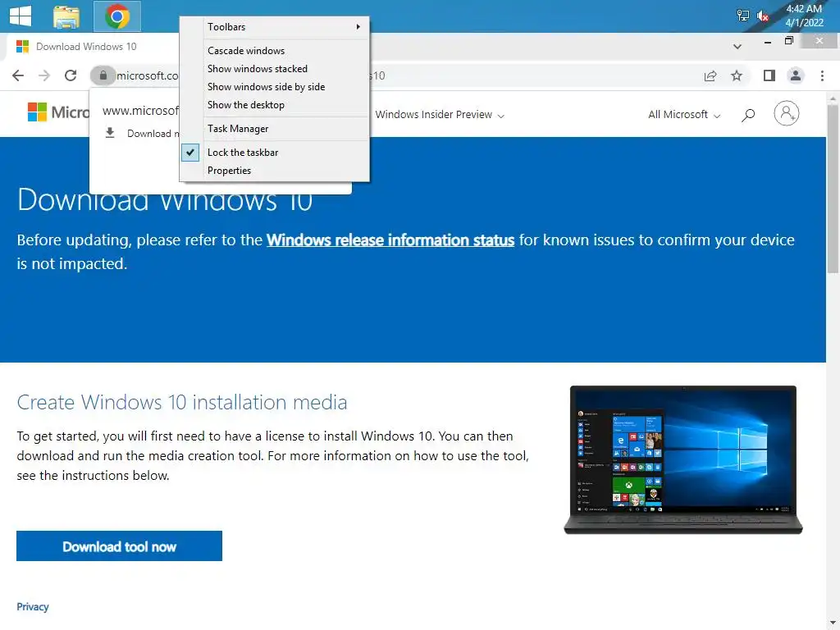Screen dimensions: 840x630
Task: Click Chrome's forward arrow
Action: point(44,75)
